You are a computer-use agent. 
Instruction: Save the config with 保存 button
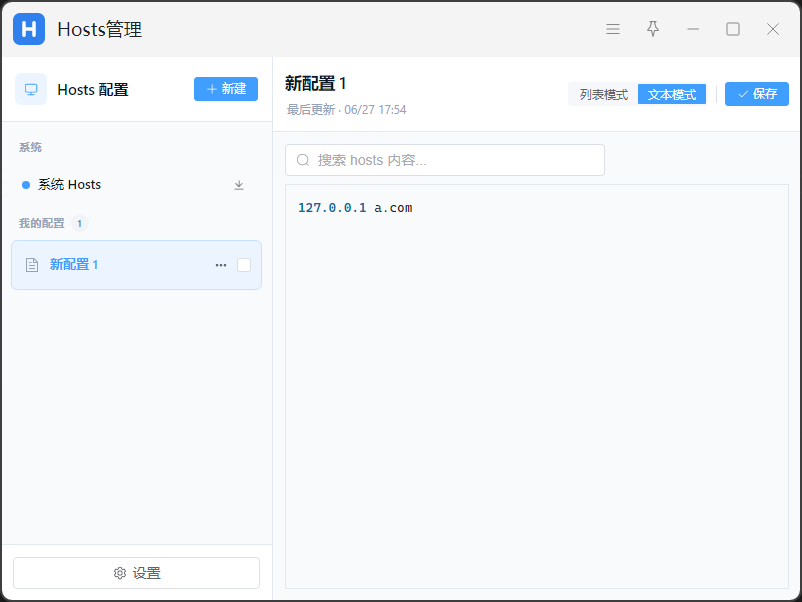[x=756, y=94]
